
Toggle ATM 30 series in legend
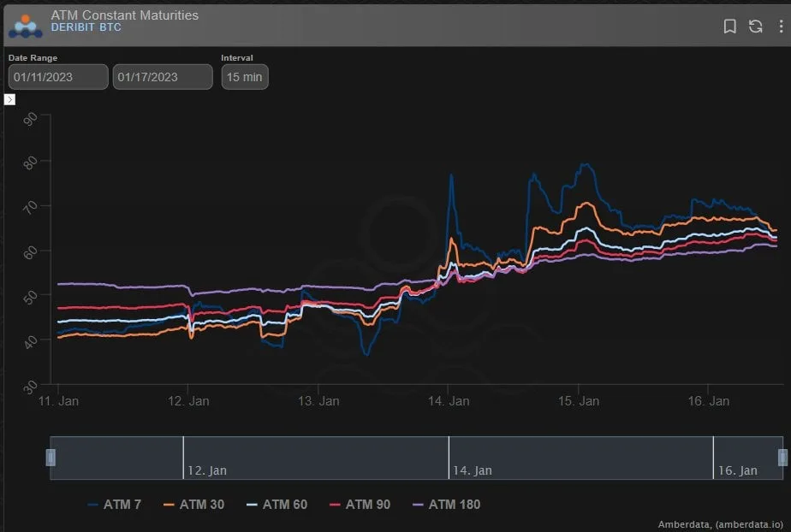(194, 505)
